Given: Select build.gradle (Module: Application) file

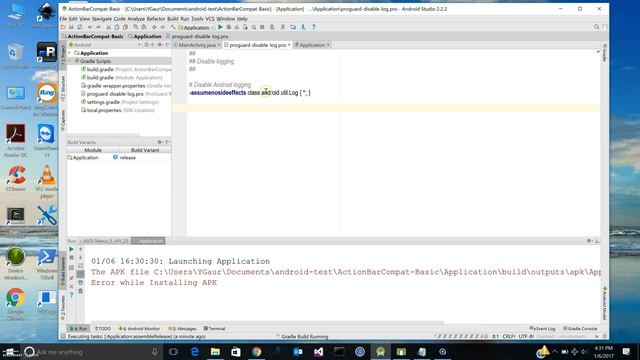Looking at the screenshot, I should [122, 78].
